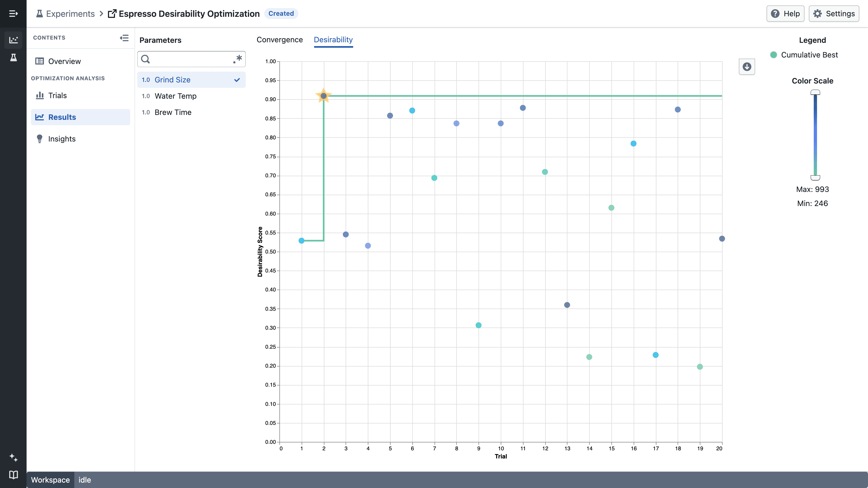The image size is (868, 488).
Task: Expand the main navigation menu icon
Action: point(13,14)
